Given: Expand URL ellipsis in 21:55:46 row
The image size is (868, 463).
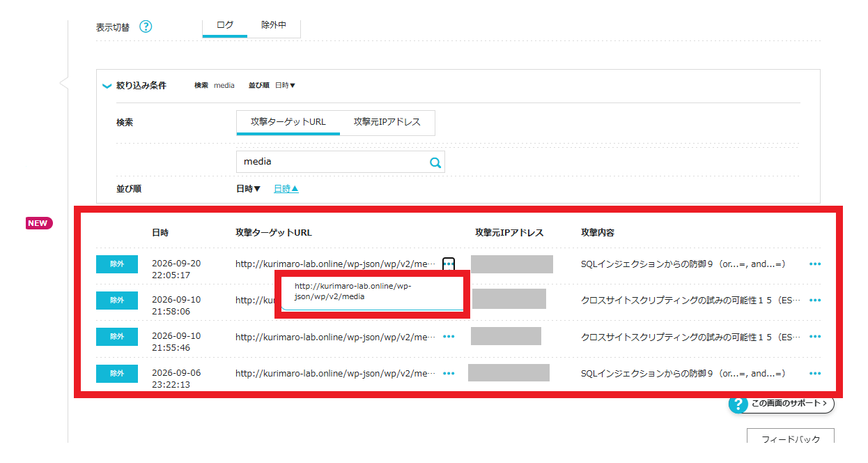Looking at the screenshot, I should point(449,337).
